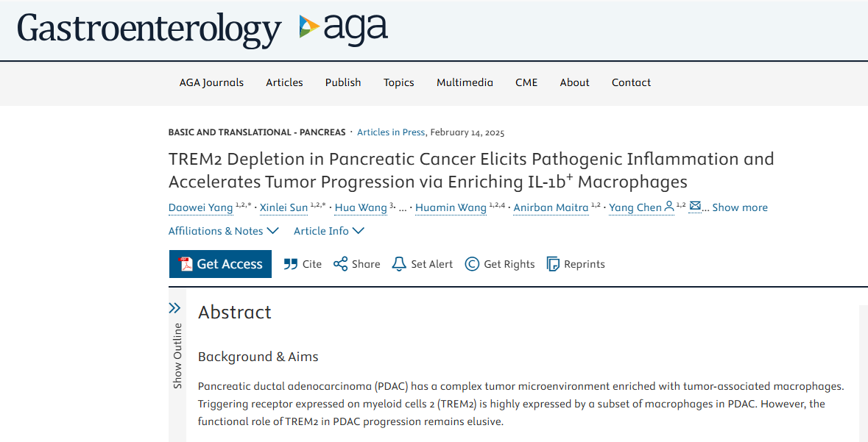Expand Affiliations & Notes dropdown
This screenshot has height=442, width=868.
223,231
